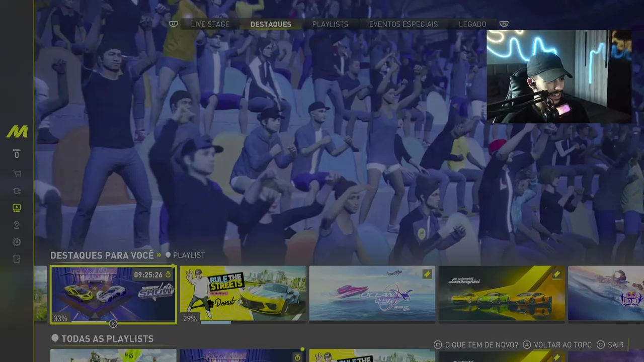This screenshot has height=362, width=644.
Task: Click the ticket badge on the Ocean & Sky card
Action: click(427, 274)
